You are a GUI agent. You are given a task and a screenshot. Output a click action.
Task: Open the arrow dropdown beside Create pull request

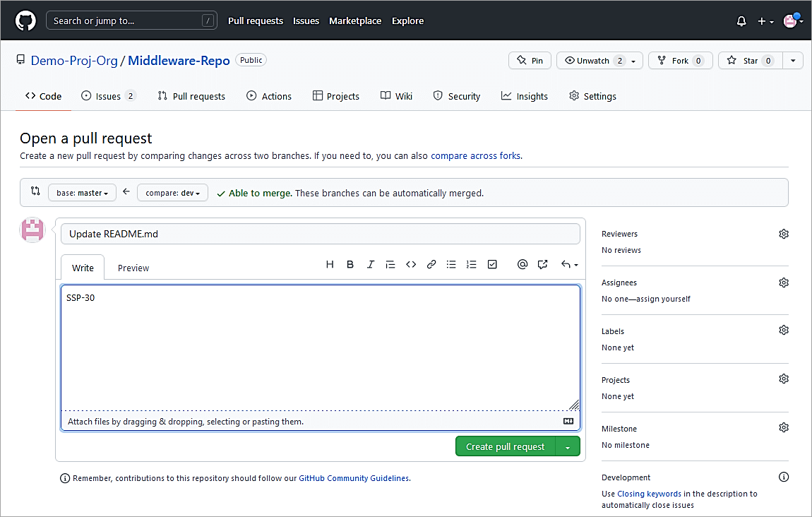click(568, 446)
